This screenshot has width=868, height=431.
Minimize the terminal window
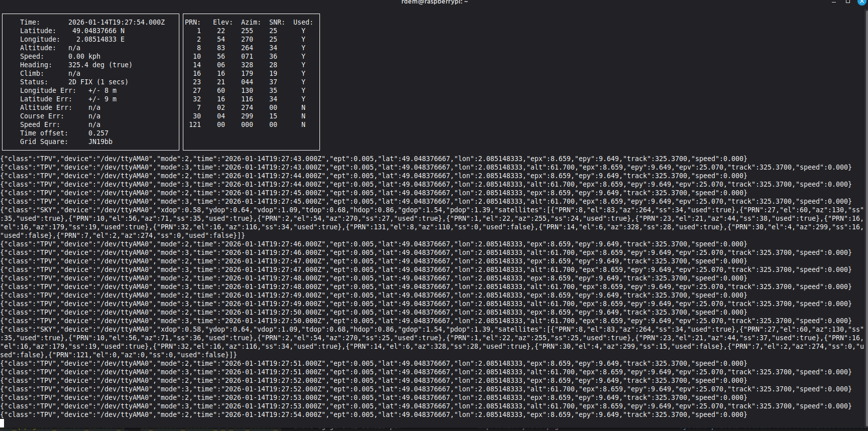[834, 2]
